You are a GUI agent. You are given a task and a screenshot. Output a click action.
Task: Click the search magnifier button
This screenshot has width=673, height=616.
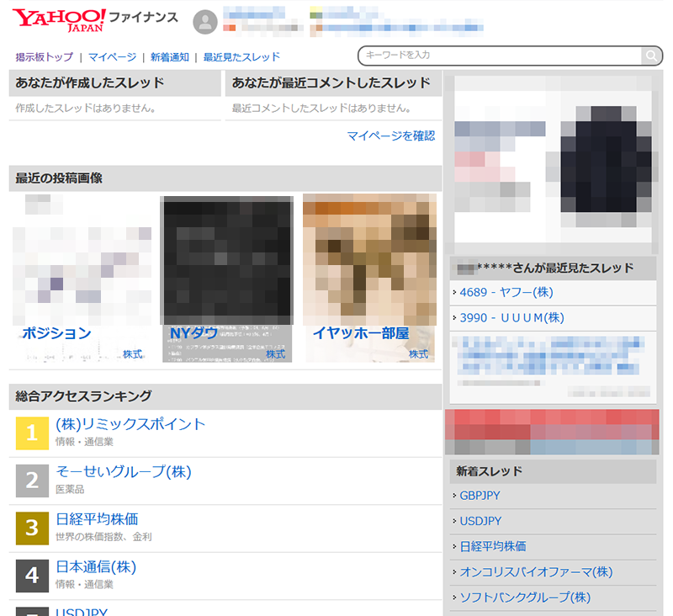pos(651,56)
